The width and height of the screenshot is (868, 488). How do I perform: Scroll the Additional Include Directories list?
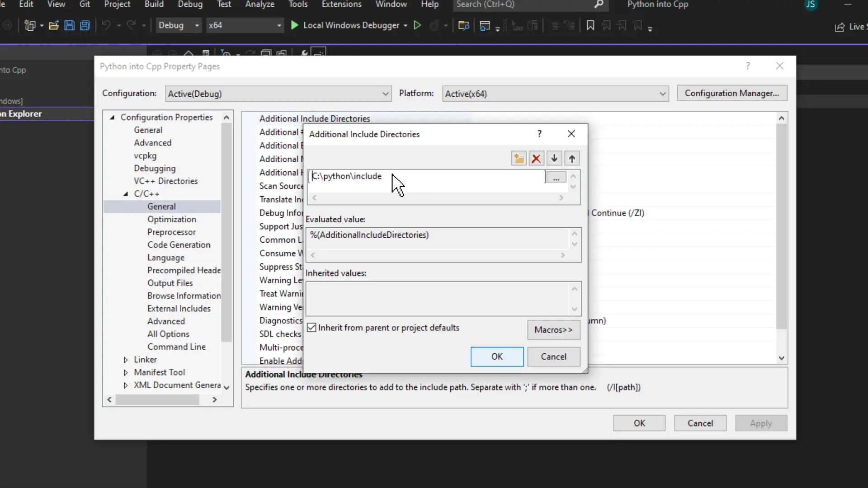tap(575, 183)
